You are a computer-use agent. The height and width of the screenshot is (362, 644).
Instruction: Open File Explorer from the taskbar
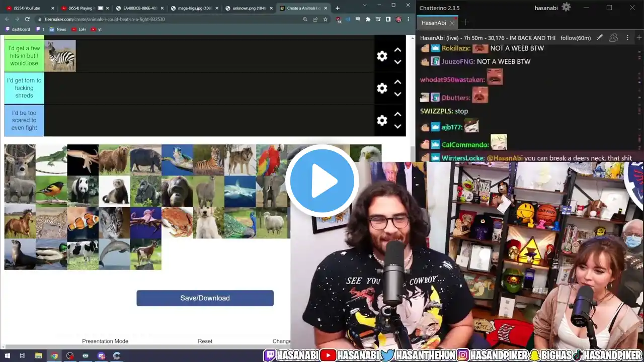click(x=39, y=356)
